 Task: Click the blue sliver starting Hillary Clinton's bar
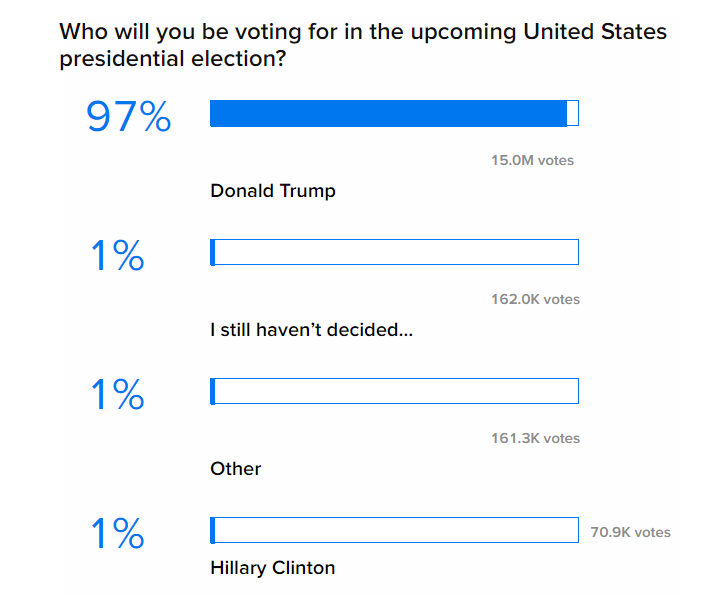pos(213,530)
